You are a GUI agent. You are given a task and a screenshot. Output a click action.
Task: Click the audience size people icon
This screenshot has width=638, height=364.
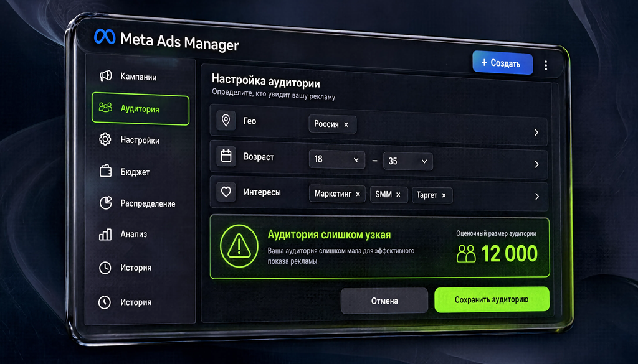coord(466,253)
